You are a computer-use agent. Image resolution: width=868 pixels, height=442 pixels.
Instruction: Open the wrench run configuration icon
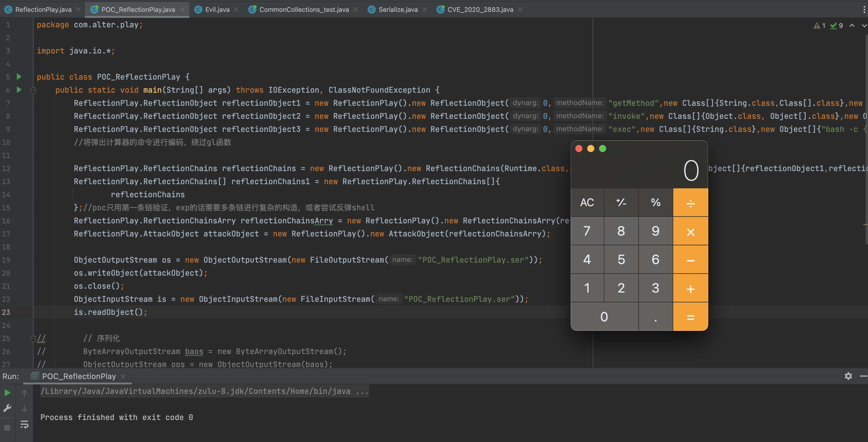click(x=7, y=408)
